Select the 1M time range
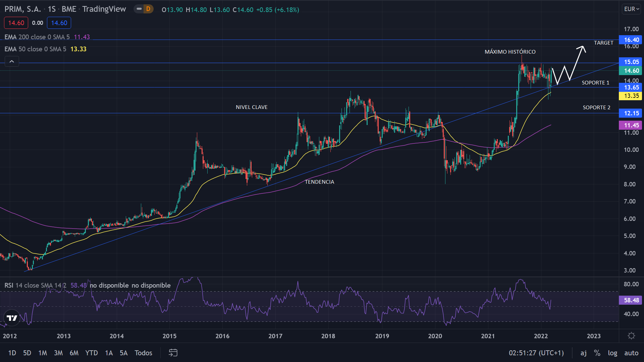 pyautogui.click(x=43, y=353)
